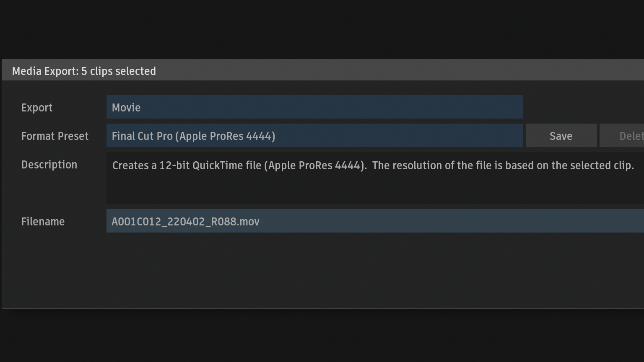Click the Export label
This screenshot has width=644, height=362.
(x=37, y=108)
